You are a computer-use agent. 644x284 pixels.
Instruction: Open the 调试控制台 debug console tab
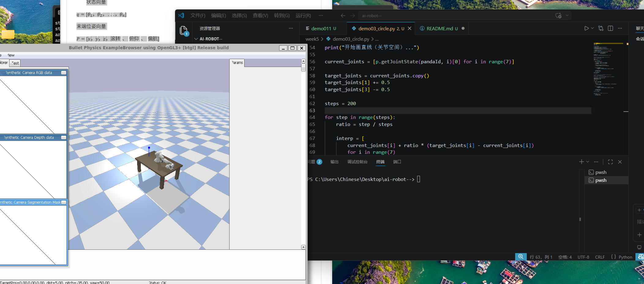(x=357, y=162)
